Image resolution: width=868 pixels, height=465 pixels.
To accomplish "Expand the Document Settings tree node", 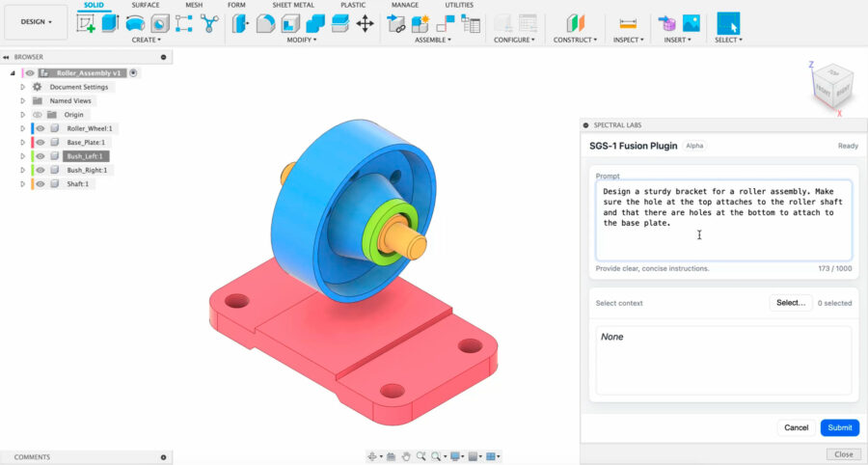I will pos(22,87).
